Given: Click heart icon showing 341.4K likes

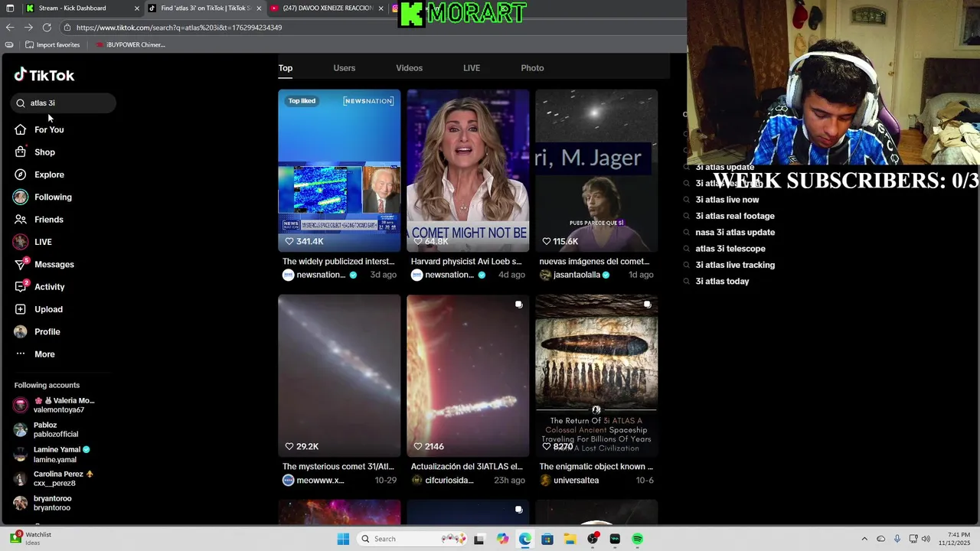Looking at the screenshot, I should tap(289, 241).
